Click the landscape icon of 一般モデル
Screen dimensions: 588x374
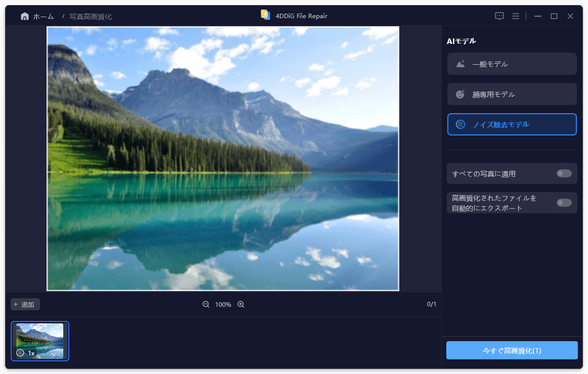click(x=460, y=64)
